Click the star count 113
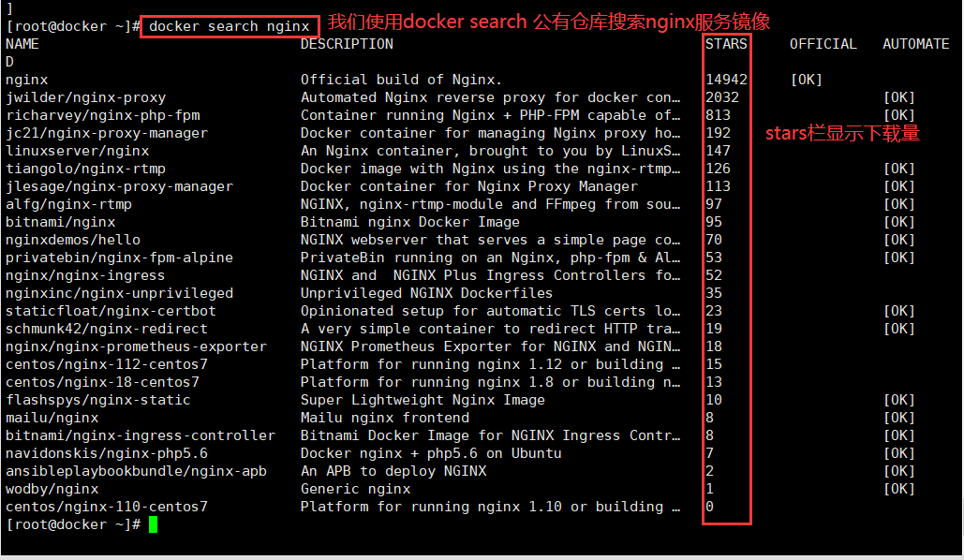 [718, 187]
